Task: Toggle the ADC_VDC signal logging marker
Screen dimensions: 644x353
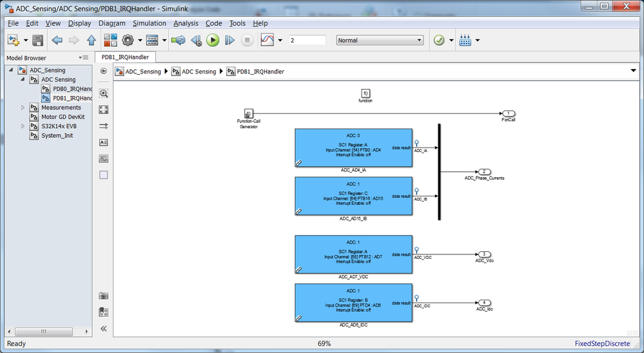Action: (416, 250)
